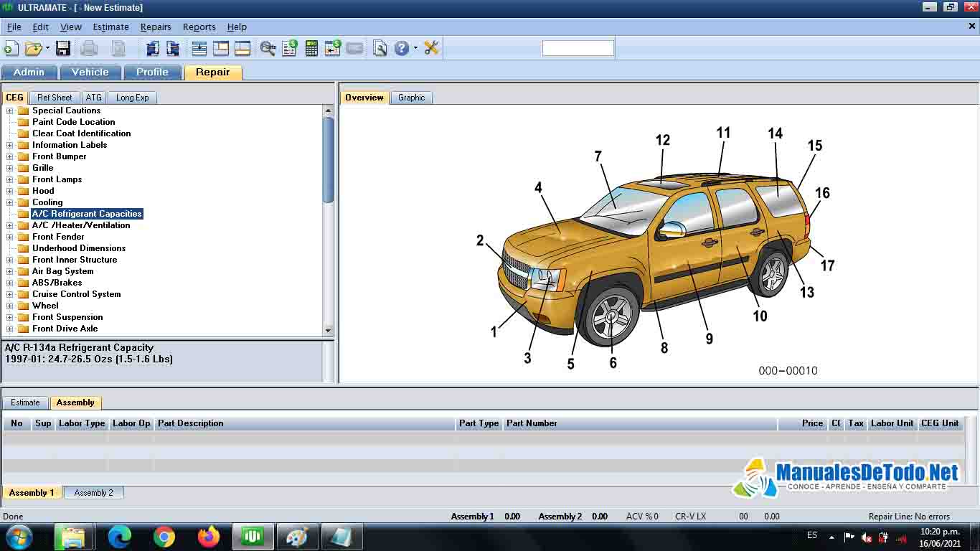This screenshot has height=551, width=980.
Task: Select the Wheel tree item
Action: coord(45,306)
